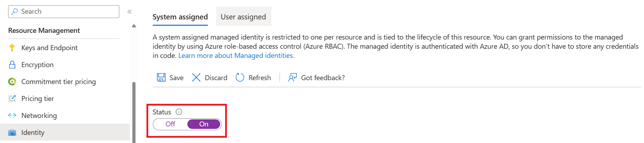644x143 pixels.
Task: Discard the pending changes
Action: coord(210,78)
